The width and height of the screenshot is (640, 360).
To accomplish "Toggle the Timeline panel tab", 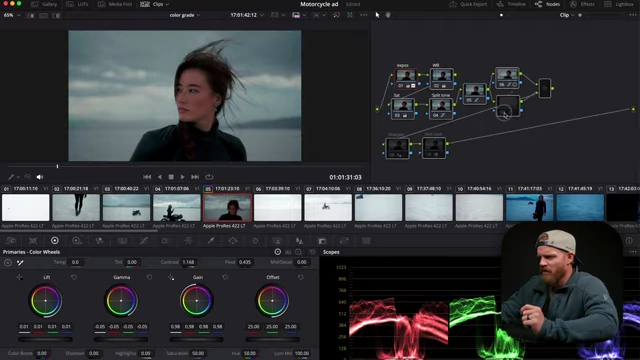I will click(511, 4).
